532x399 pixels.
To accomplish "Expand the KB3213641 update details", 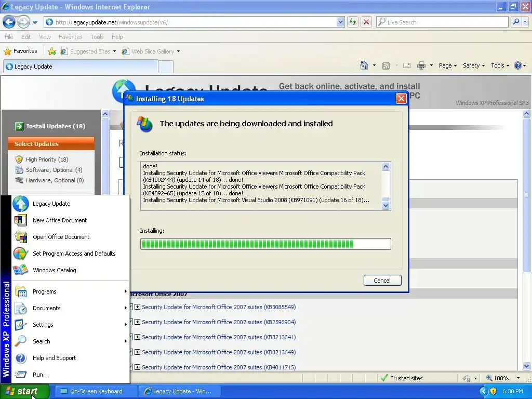I will click(137, 337).
